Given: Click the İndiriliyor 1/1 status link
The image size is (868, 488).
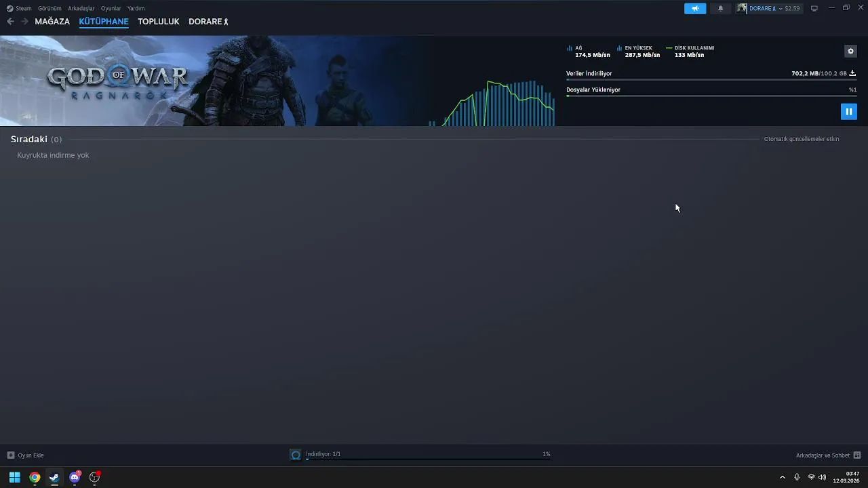Looking at the screenshot, I should pos(323,454).
